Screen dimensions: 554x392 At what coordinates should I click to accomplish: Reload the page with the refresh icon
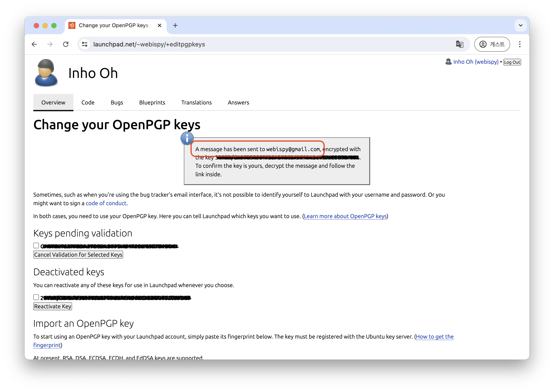66,44
